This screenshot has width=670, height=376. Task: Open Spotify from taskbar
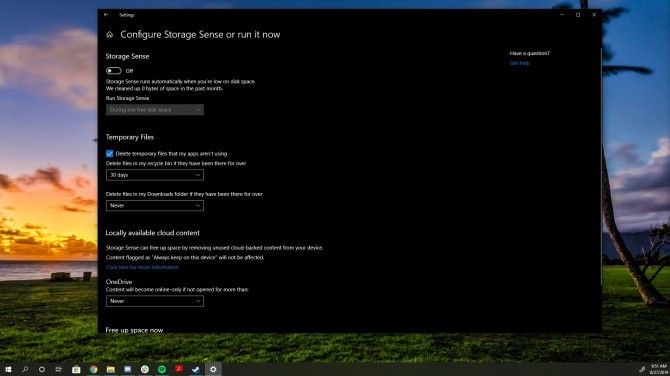pyautogui.click(x=162, y=369)
